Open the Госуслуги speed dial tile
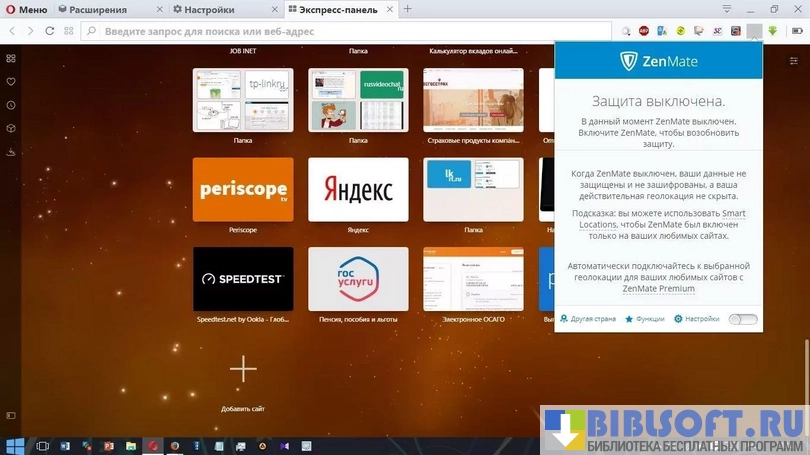This screenshot has height=455, width=810. tap(358, 279)
